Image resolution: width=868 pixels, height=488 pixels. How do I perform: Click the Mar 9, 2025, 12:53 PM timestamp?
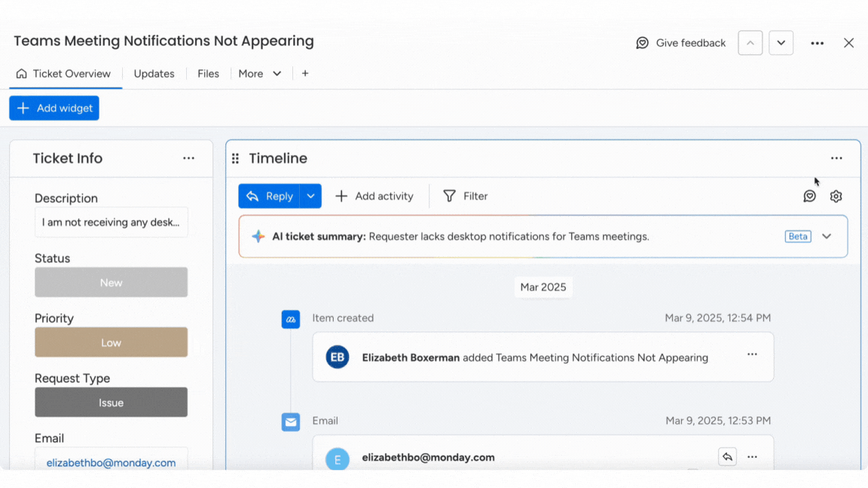[718, 420]
